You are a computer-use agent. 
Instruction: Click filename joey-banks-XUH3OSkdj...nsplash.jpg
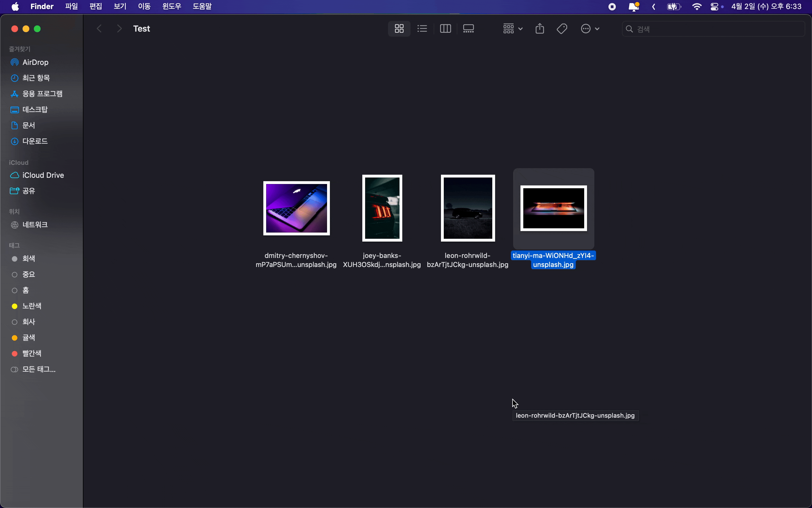pos(382,260)
